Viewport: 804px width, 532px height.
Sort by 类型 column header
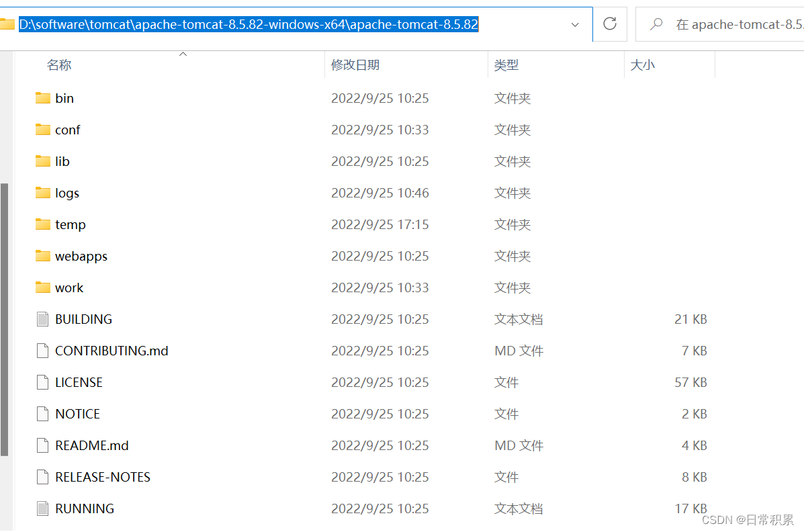point(506,65)
